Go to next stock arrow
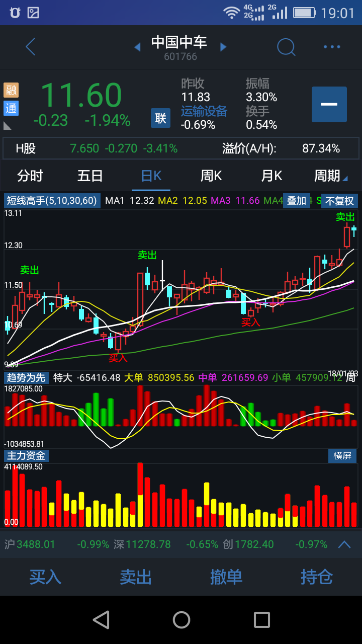 223,47
